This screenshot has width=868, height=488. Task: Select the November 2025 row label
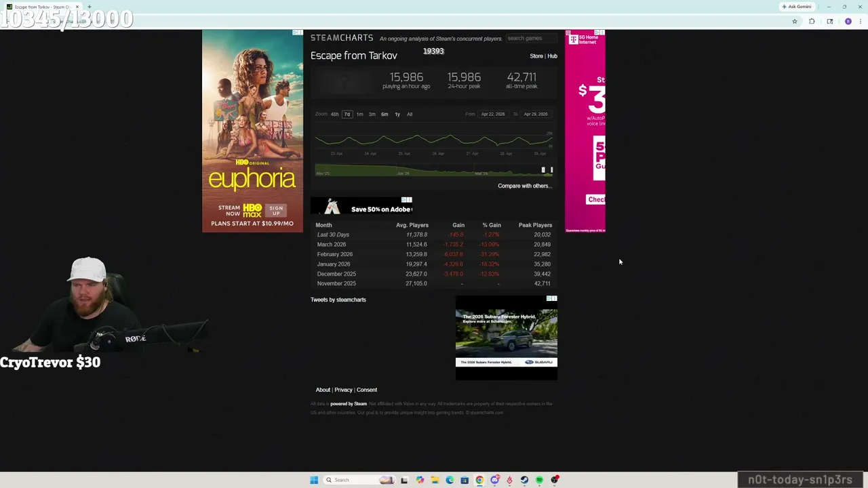336,283
